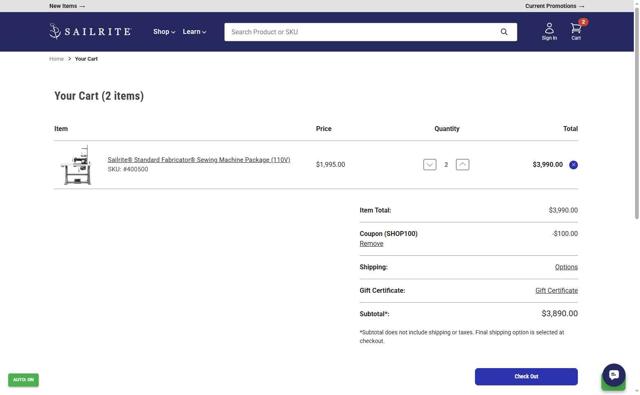Open the Sign In account icon
Image resolution: width=640 pixels, height=395 pixels.
[549, 31]
